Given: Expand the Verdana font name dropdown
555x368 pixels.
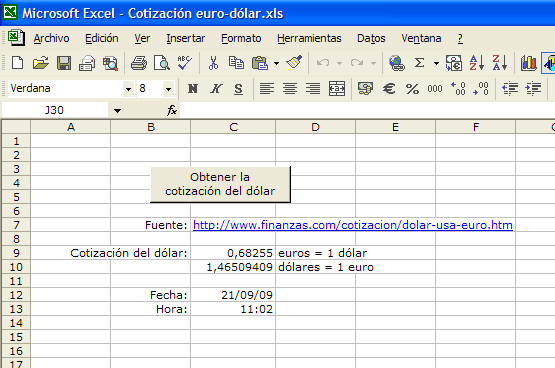Looking at the screenshot, I should (x=128, y=89).
